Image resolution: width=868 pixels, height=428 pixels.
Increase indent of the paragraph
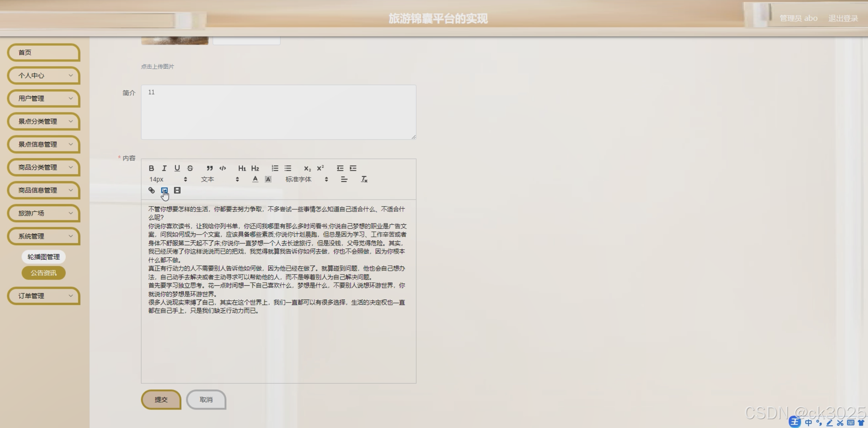(353, 168)
